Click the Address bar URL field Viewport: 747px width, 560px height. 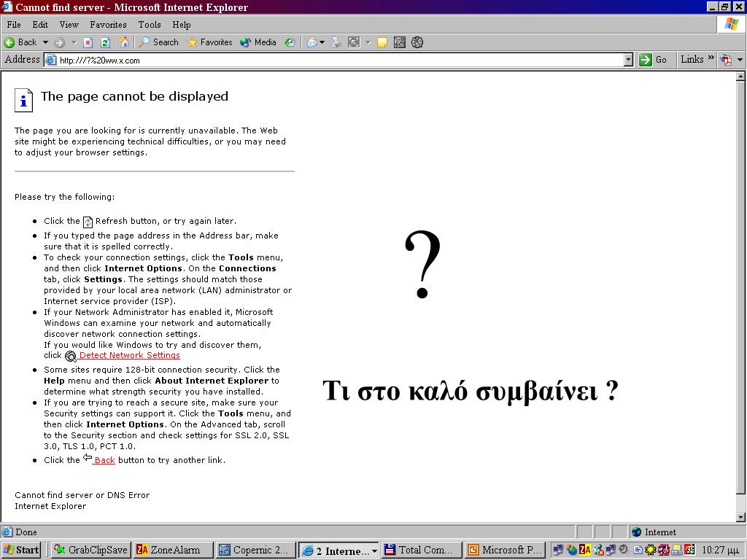(x=333, y=60)
